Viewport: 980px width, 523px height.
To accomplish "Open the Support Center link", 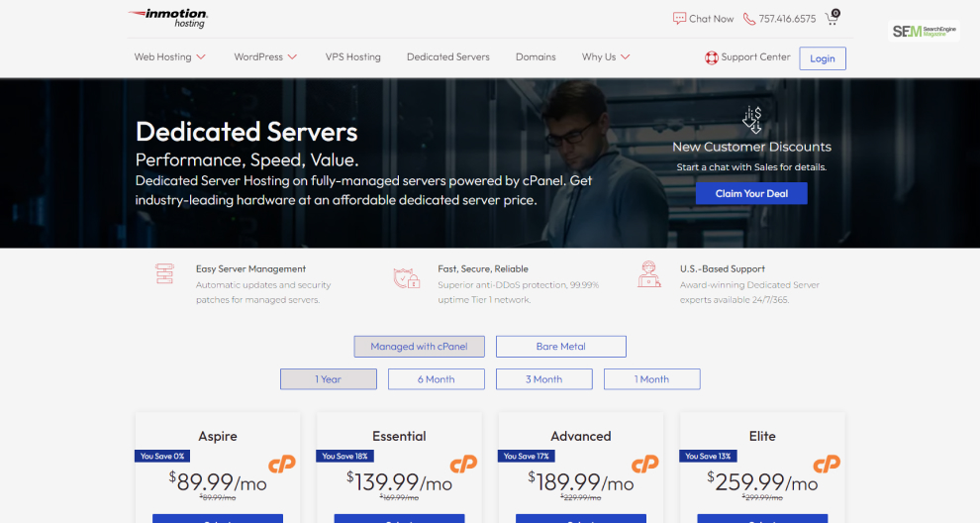I will pos(755,56).
